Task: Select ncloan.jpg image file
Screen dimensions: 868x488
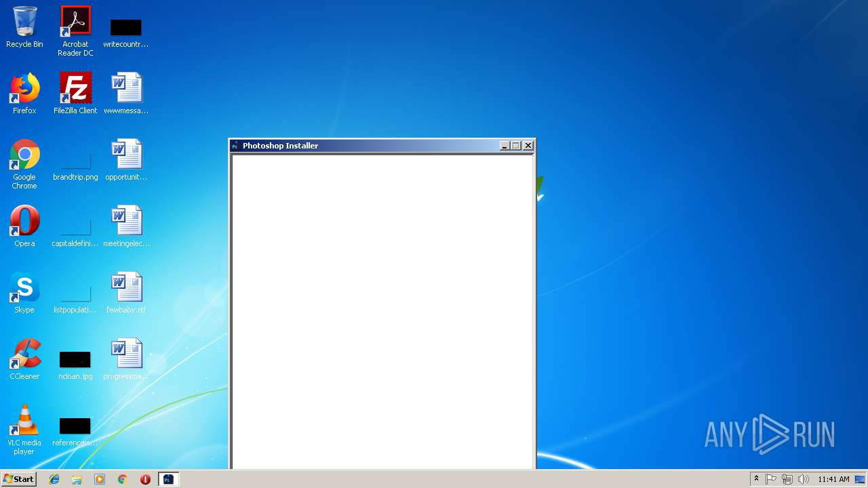Action: click(x=75, y=365)
